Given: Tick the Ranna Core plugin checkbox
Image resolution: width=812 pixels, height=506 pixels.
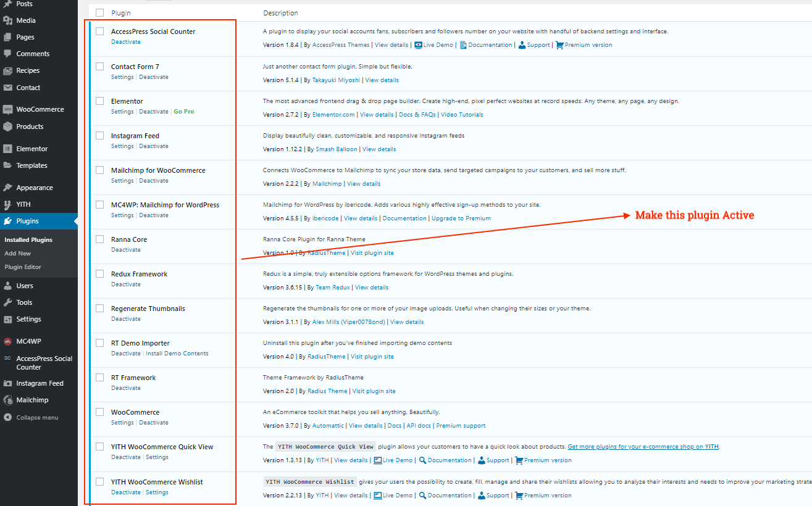Looking at the screenshot, I should tap(100, 239).
